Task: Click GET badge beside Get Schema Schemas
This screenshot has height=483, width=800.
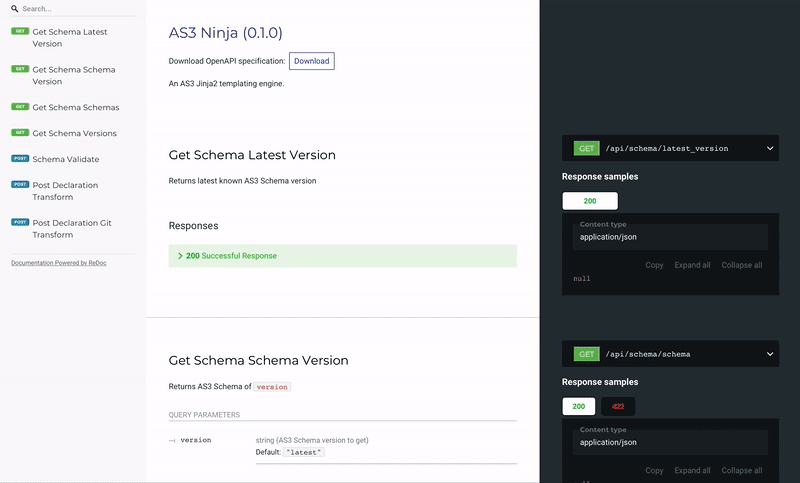Action: pyautogui.click(x=20, y=107)
